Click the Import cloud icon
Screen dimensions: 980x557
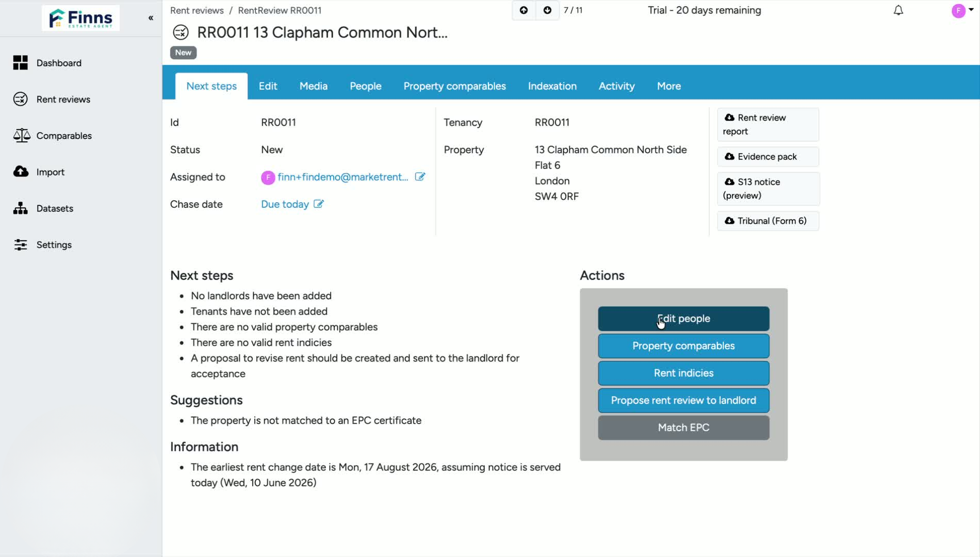[21, 172]
